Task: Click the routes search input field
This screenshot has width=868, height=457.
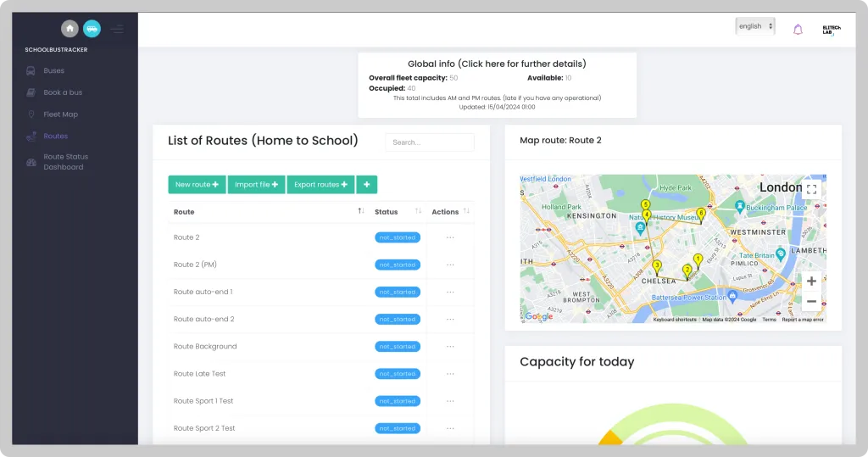Action: pyautogui.click(x=430, y=142)
